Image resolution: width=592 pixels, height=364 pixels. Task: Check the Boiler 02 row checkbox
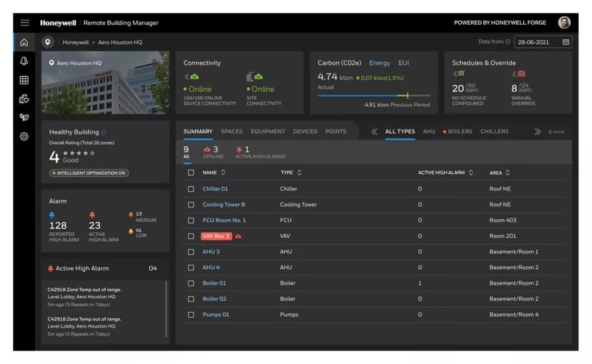point(191,299)
